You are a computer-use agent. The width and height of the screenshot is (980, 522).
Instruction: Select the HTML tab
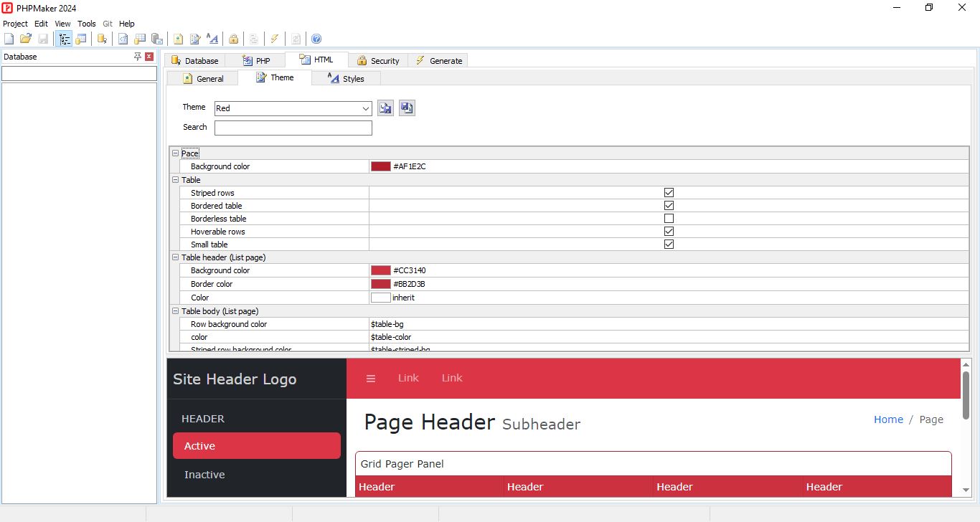[x=316, y=60]
